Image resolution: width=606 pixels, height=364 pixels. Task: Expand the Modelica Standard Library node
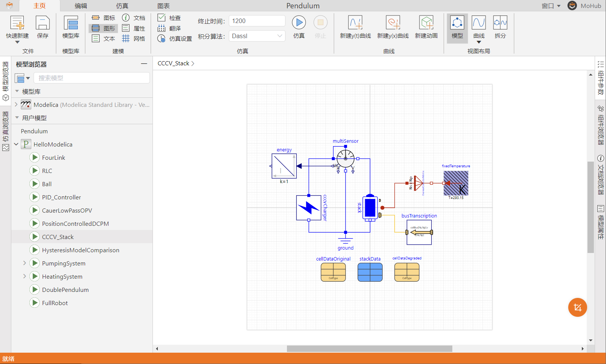(x=16, y=105)
